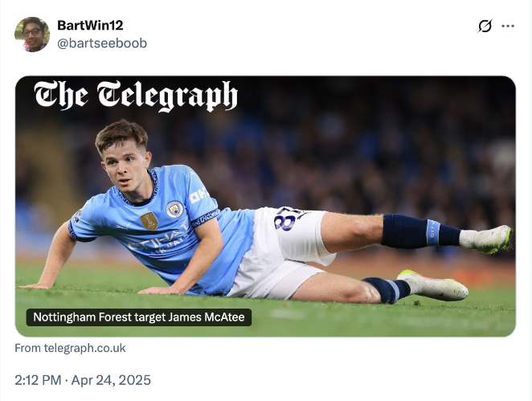Click BartWin12's profile avatar
This screenshot has height=401, width=532.
click(x=32, y=34)
